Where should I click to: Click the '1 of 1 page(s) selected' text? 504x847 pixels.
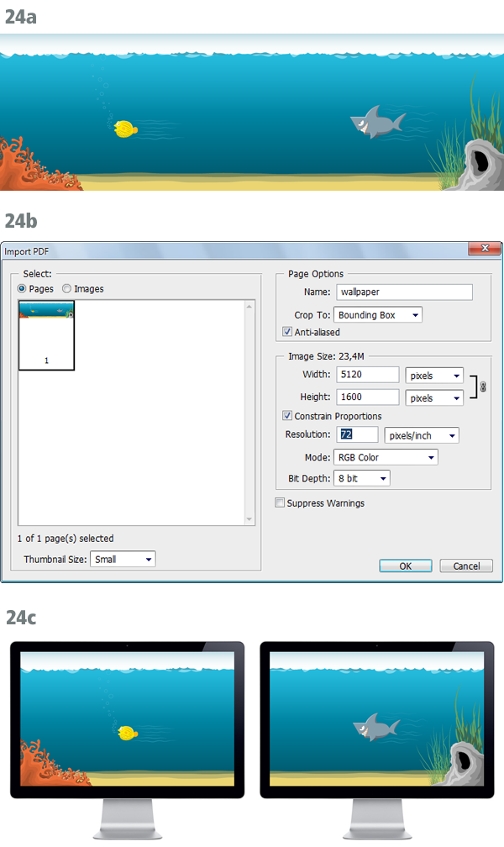pyautogui.click(x=66, y=539)
